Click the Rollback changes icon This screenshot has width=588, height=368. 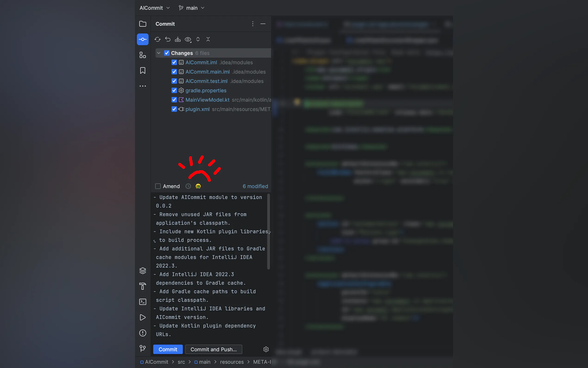[x=168, y=39]
